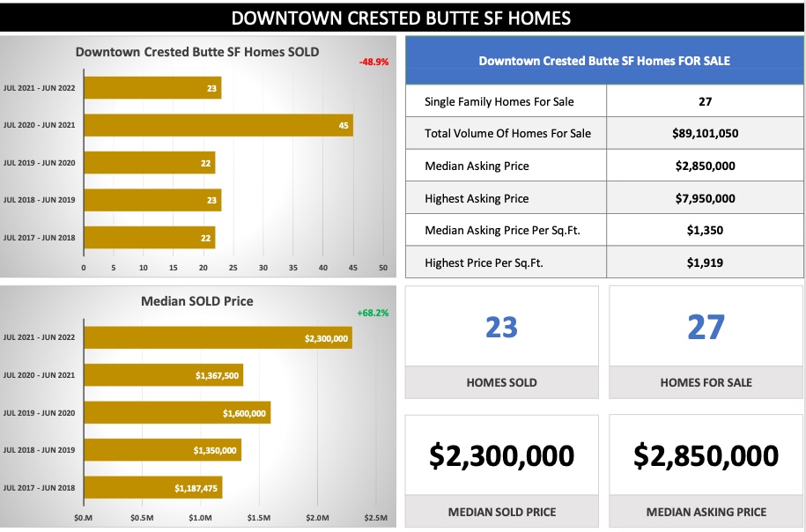Click the blue FOR SALE table header
Screen dimensions: 806x532
coord(603,61)
